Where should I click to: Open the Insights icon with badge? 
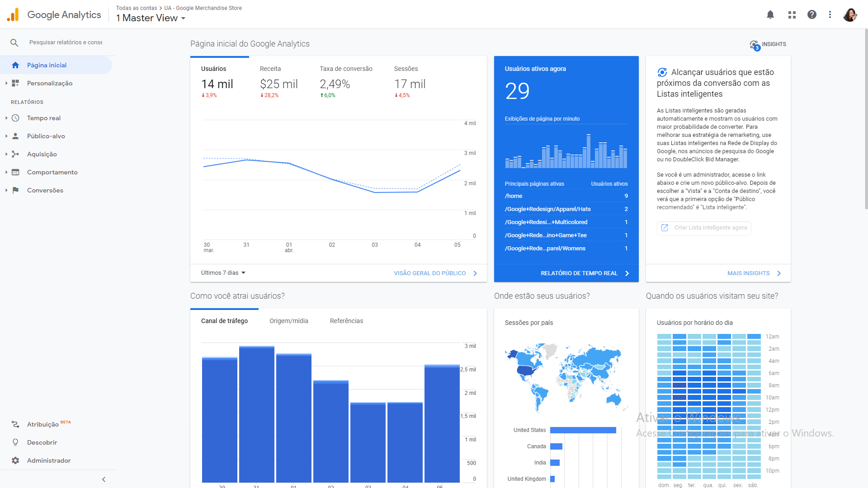755,45
